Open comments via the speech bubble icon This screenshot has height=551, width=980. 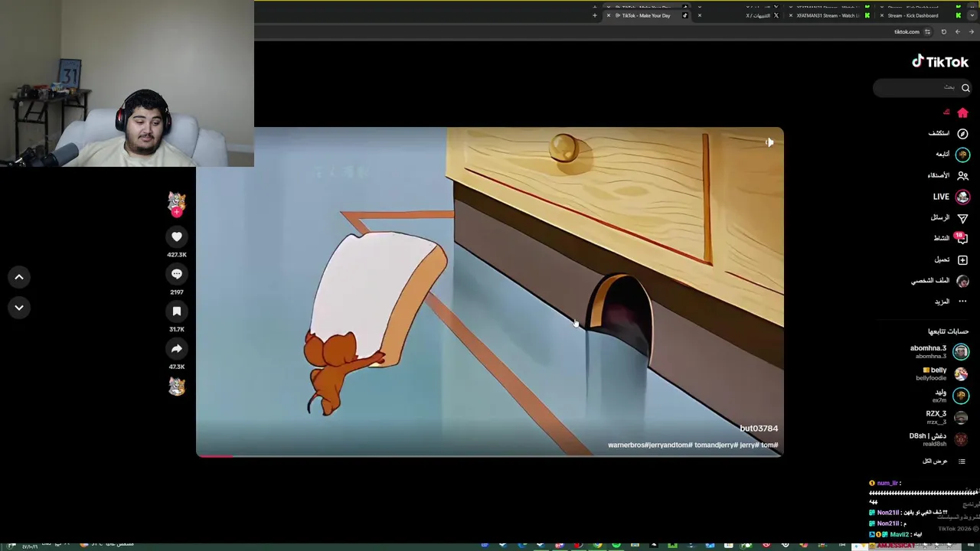[x=177, y=274]
